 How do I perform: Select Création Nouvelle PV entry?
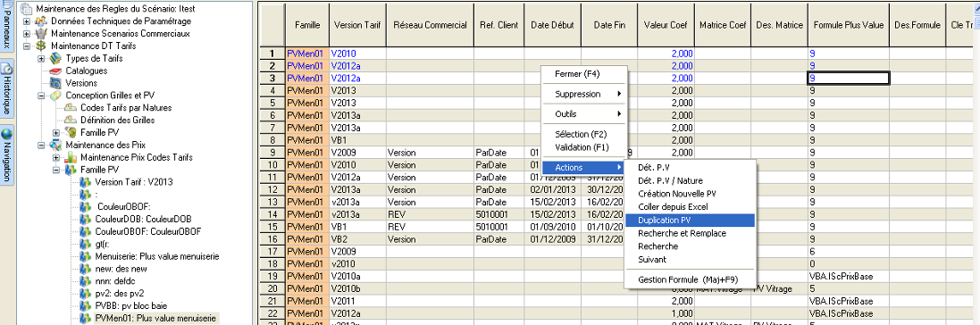pyautogui.click(x=690, y=194)
